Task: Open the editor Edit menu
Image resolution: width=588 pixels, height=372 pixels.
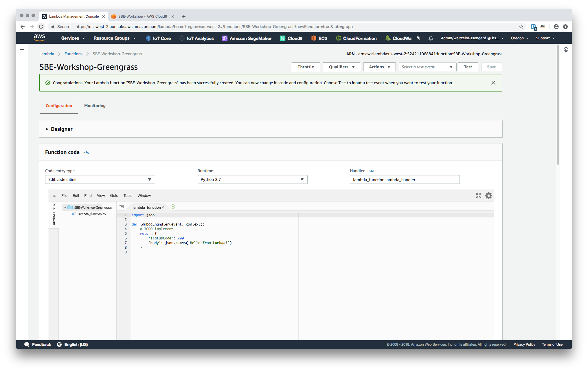Action: pos(76,196)
